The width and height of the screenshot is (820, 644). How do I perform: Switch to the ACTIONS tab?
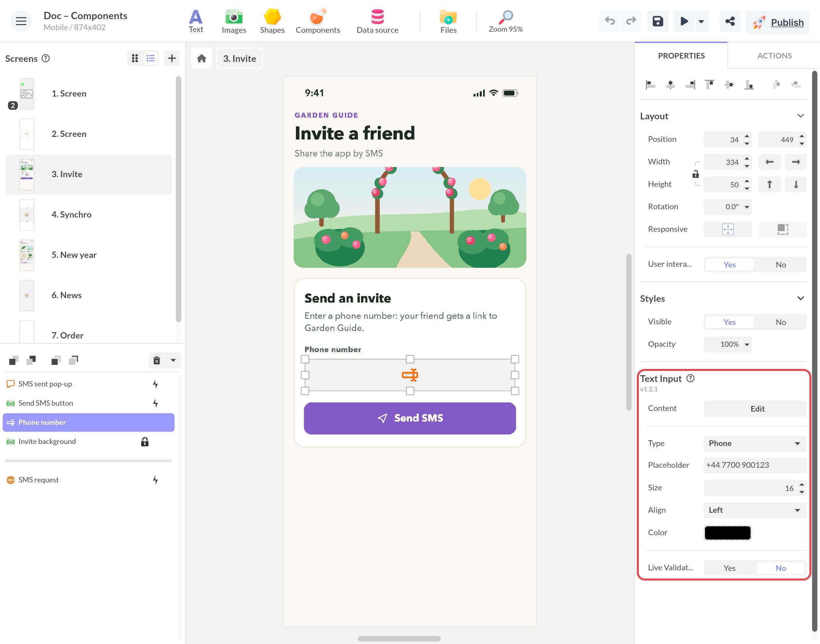click(x=774, y=56)
